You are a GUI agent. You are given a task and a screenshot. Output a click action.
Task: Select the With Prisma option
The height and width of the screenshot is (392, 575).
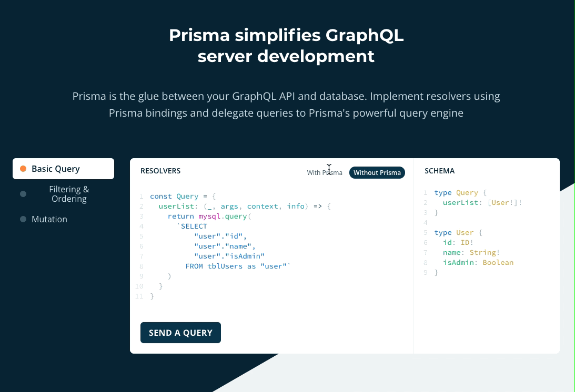pyautogui.click(x=325, y=172)
